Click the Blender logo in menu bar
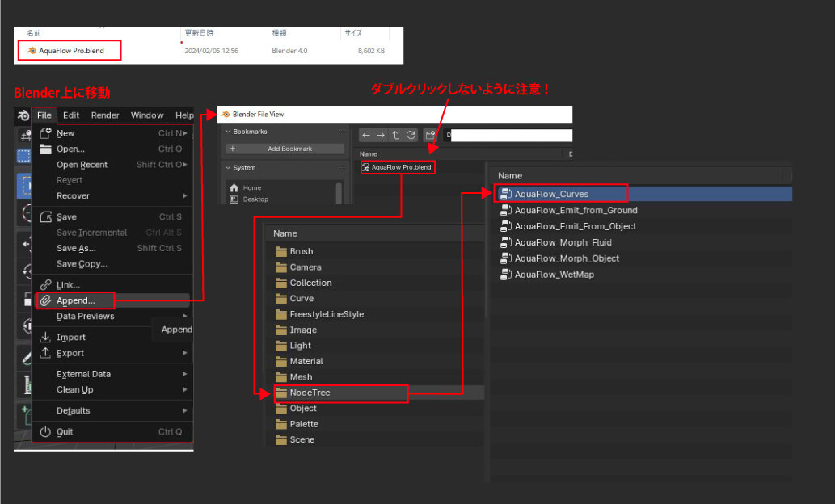This screenshot has height=504, width=835. tap(23, 115)
